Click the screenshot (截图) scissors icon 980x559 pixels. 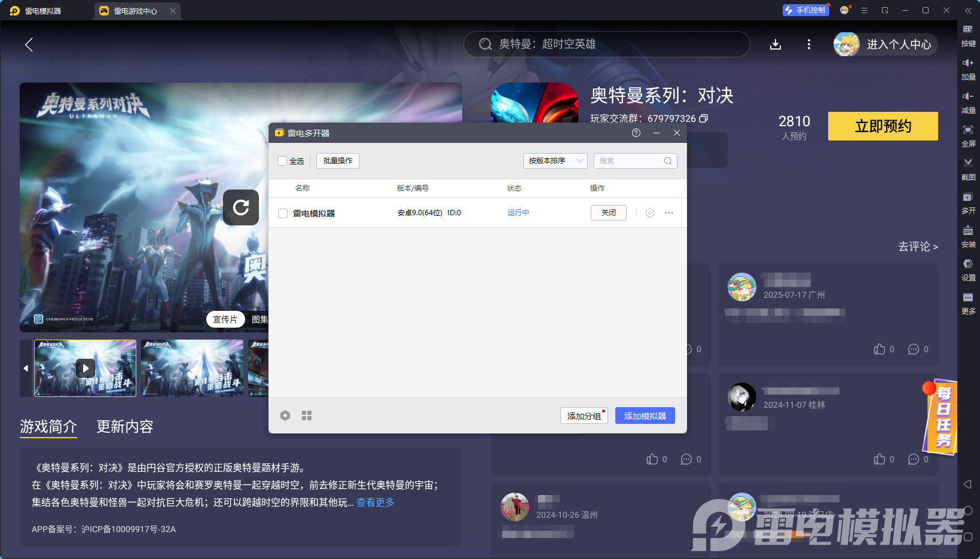pyautogui.click(x=968, y=163)
